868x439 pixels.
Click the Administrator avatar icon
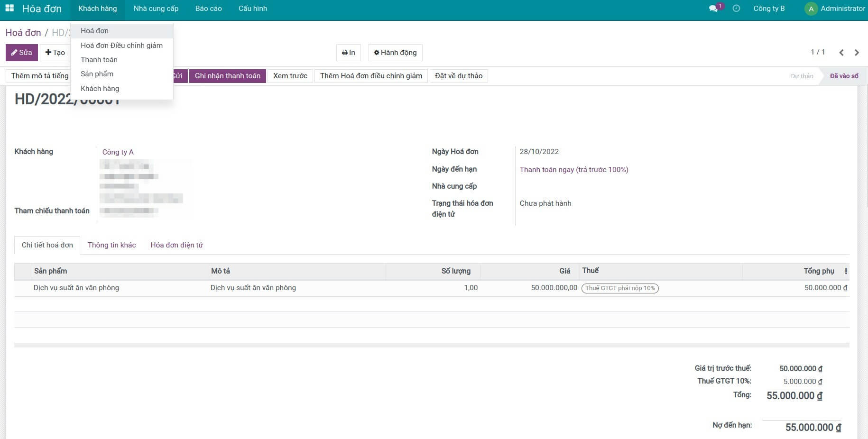(811, 9)
